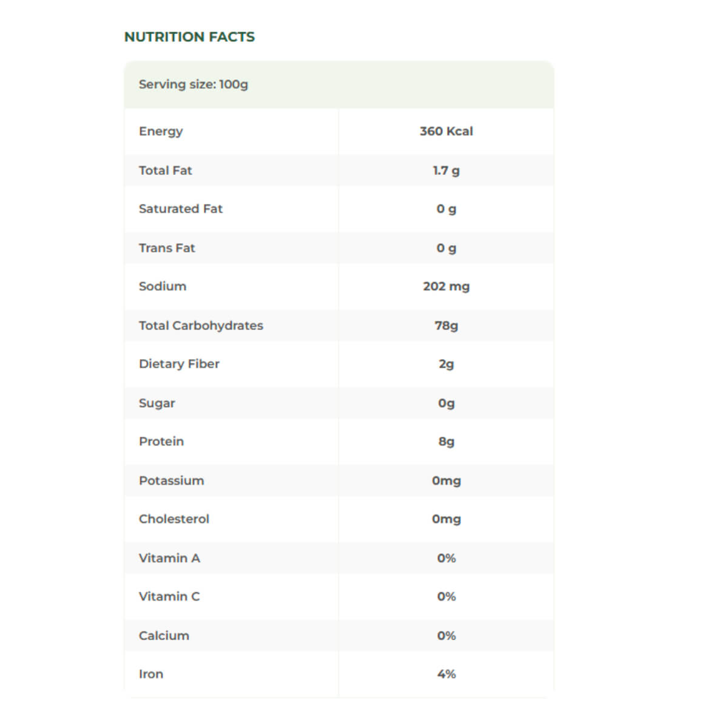The width and height of the screenshot is (728, 728).
Task: Click the 2g dietary fiber value
Action: 446,364
